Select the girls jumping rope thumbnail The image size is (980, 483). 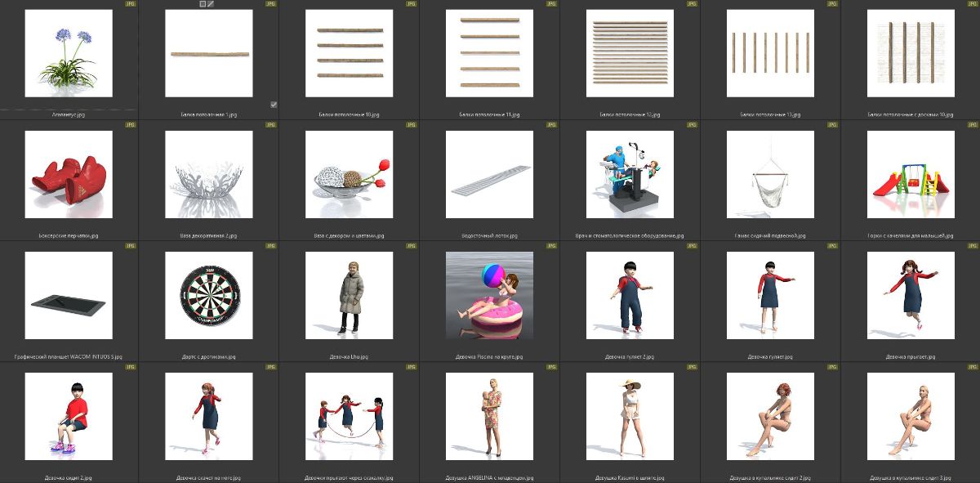point(349,416)
